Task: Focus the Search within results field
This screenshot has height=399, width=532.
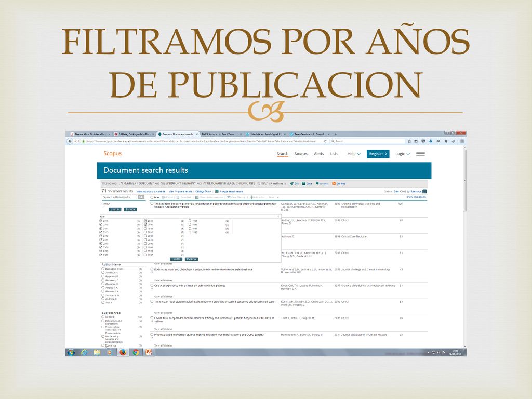Action: (x=119, y=197)
